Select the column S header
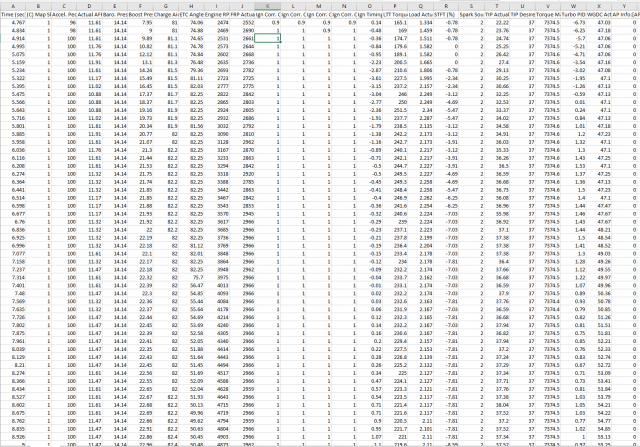This screenshot has width=640, height=447. 471,6
